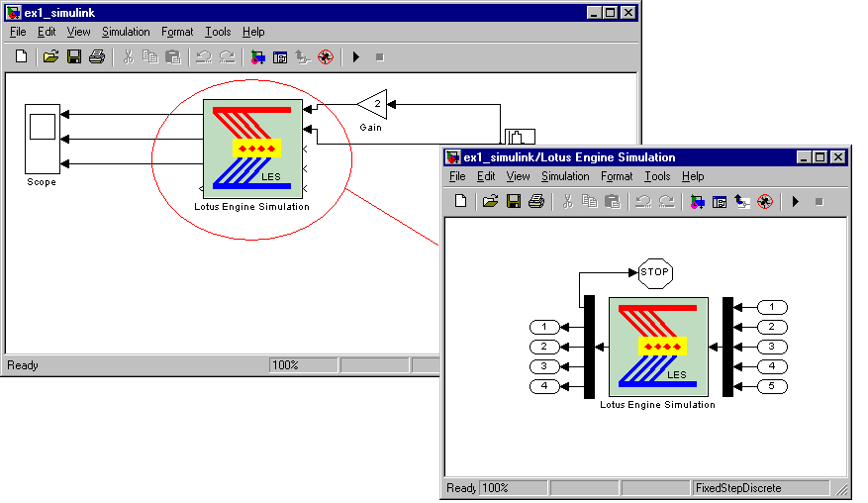
Task: Open Tools menu in ex1_simulink window
Action: [218, 32]
